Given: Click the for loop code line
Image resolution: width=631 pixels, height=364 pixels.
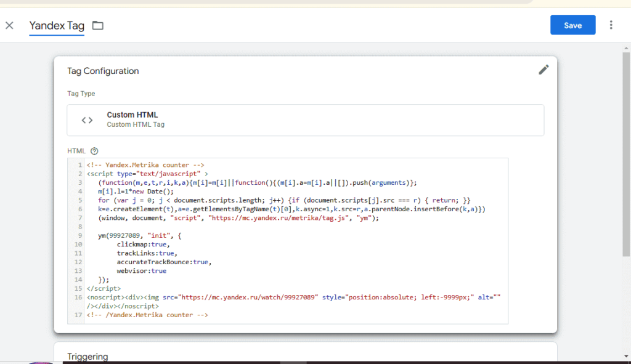Looking at the screenshot, I should tap(284, 200).
